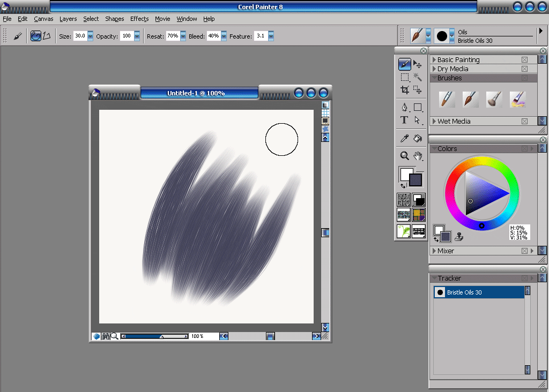
Task: Open the Size slider dropdown
Action: point(90,36)
